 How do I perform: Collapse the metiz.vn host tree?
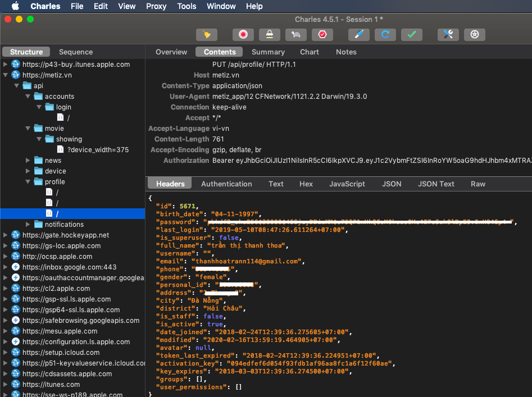click(6, 75)
